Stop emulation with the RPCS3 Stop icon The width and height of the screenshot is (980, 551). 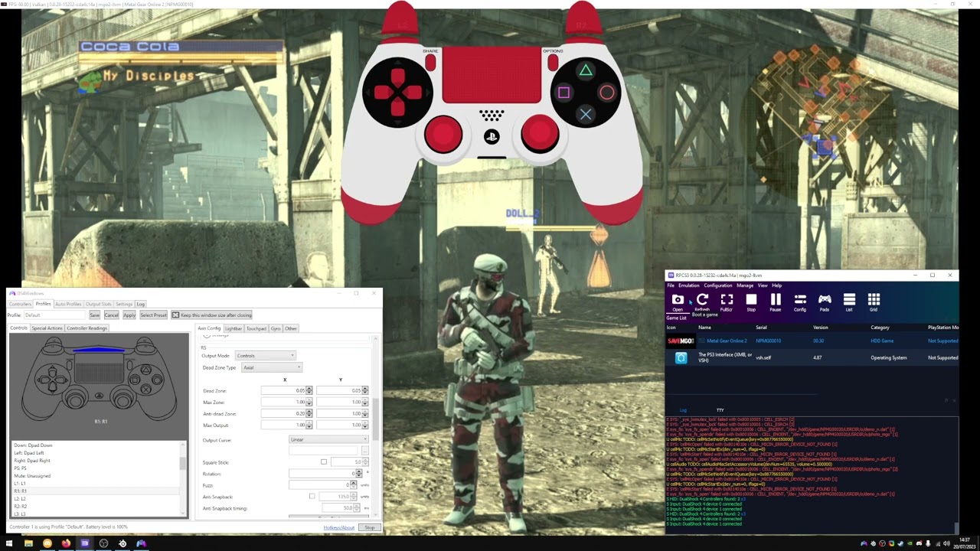[751, 300]
